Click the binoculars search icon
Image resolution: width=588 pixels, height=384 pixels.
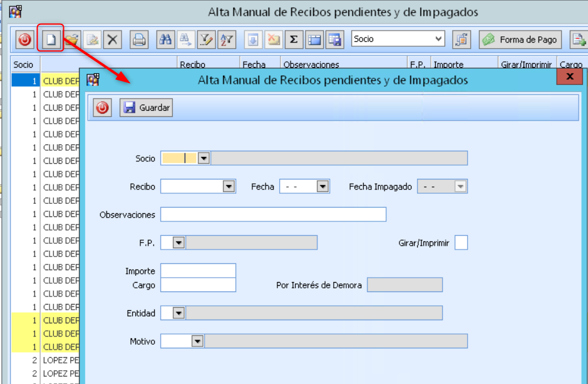pyautogui.click(x=165, y=39)
